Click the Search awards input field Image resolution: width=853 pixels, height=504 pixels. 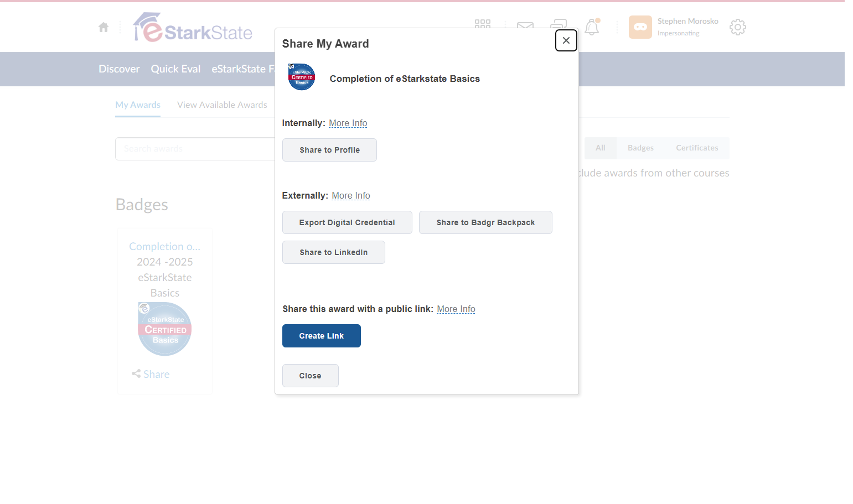(x=195, y=149)
